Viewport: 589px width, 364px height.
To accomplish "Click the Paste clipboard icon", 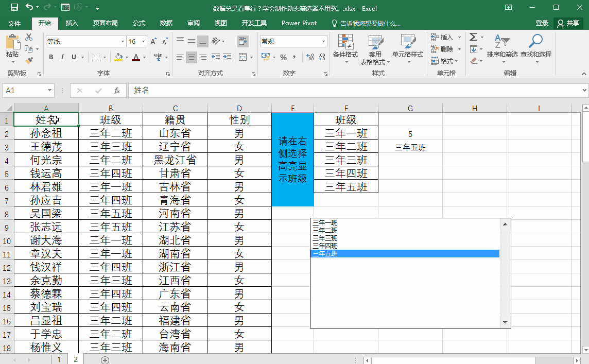I will tap(12, 42).
